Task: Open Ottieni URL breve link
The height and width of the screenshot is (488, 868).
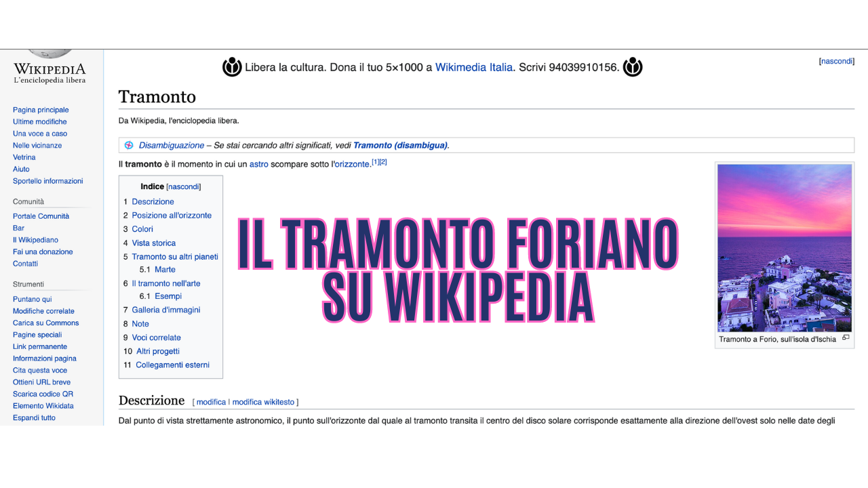Action: tap(41, 382)
